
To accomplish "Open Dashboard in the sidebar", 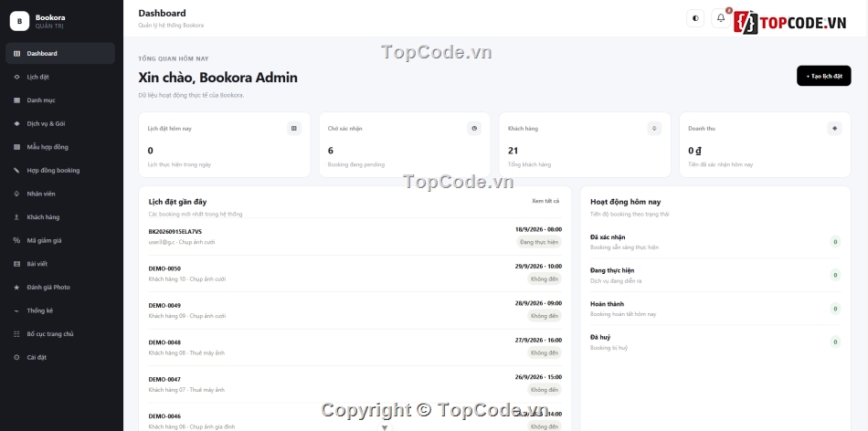I will coord(60,54).
